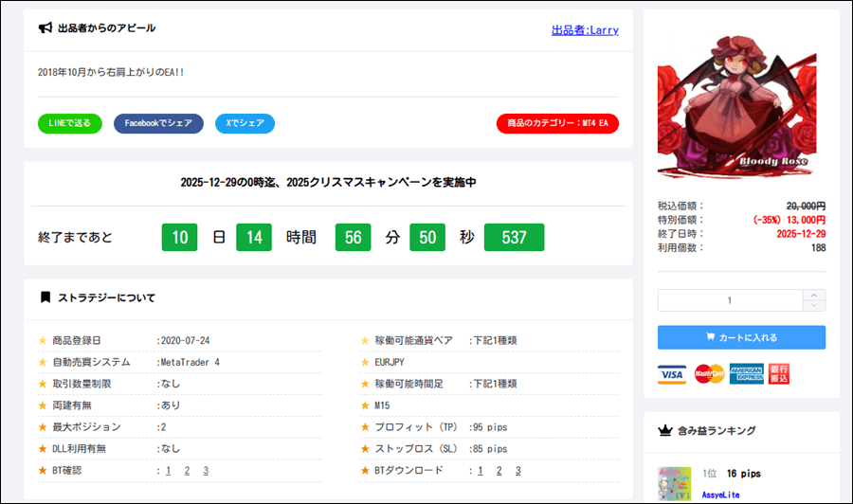Increase quantity with the up stepper arrow

(814, 295)
